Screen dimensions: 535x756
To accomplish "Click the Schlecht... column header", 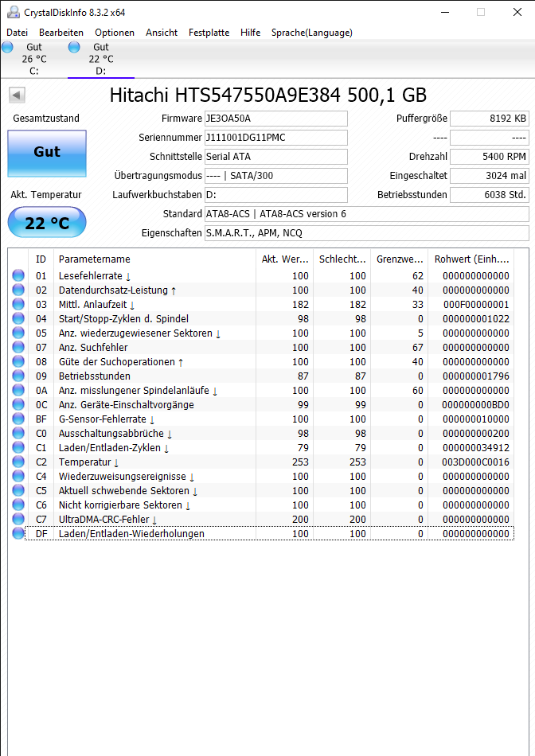I will pos(342,259).
